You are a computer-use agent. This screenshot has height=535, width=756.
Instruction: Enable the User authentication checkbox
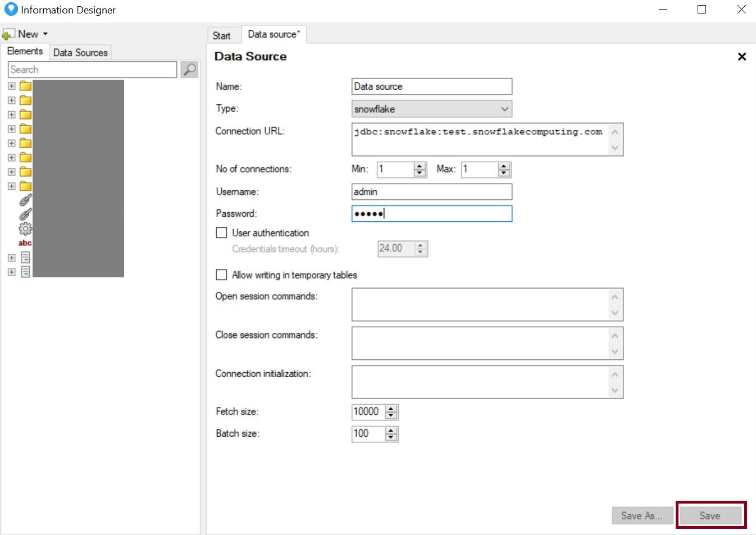222,233
